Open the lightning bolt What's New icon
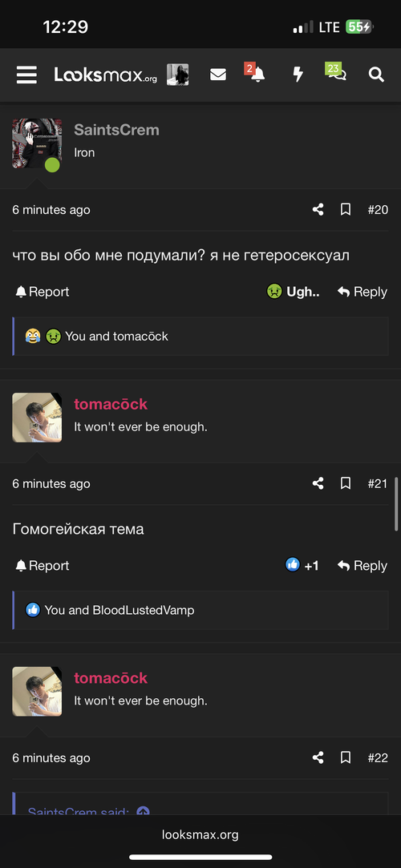The width and height of the screenshot is (401, 868). tap(298, 75)
